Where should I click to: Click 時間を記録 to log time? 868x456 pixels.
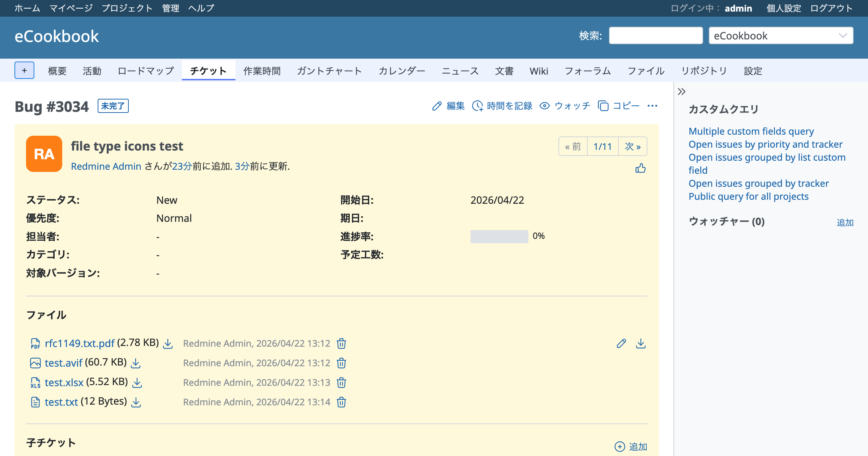point(502,106)
